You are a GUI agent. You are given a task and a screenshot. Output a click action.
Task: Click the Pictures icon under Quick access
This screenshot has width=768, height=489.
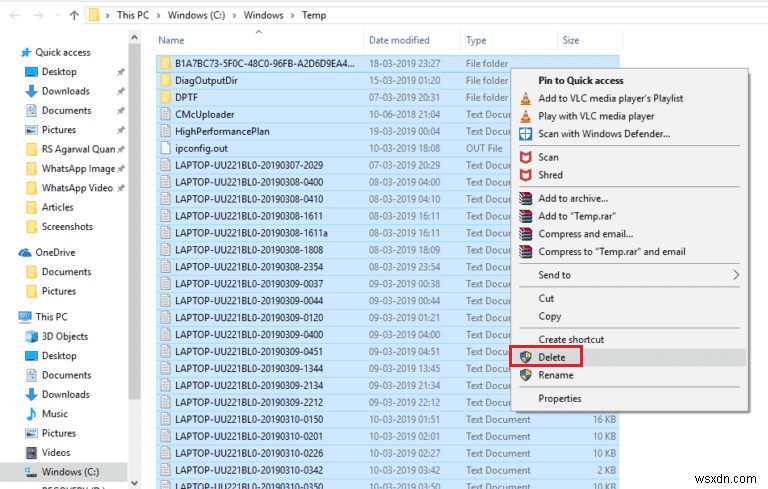click(x=31, y=130)
